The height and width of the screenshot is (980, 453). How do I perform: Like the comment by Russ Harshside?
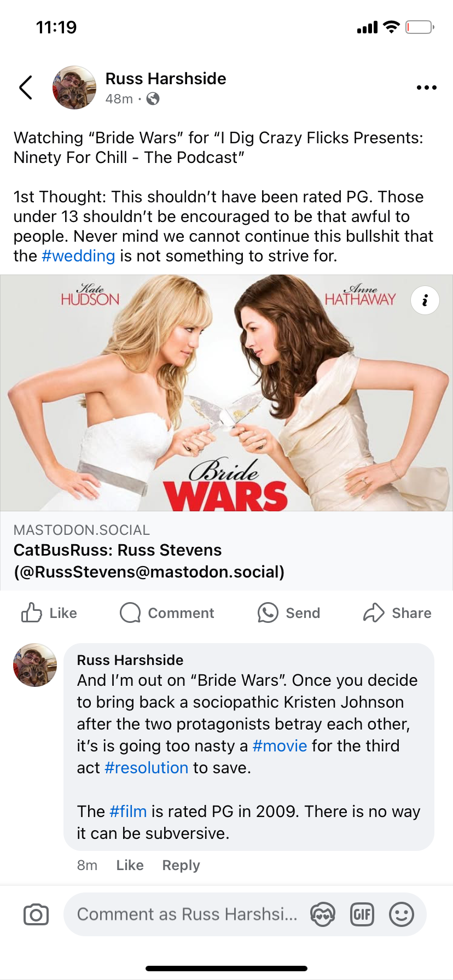tap(130, 865)
